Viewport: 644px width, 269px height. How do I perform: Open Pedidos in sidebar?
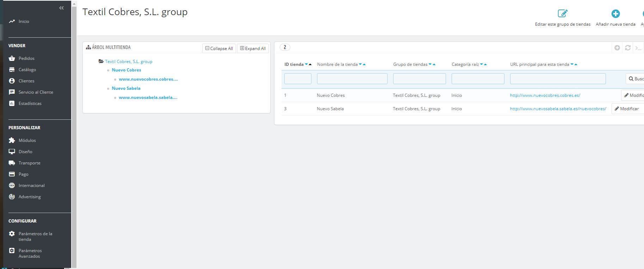[x=26, y=58]
